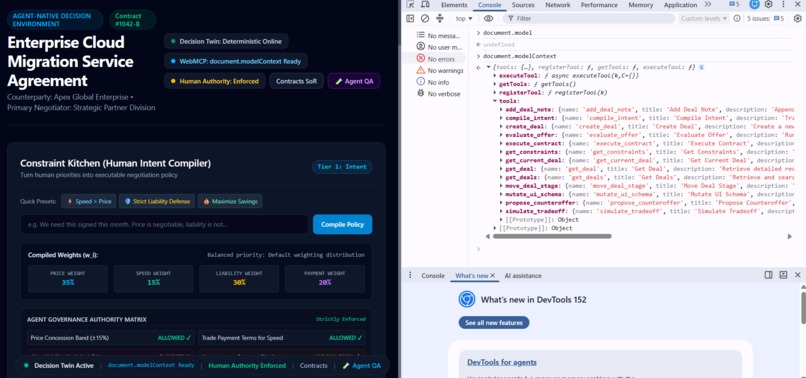
Task: Click the object info badge after executeTool: f}
Action: tap(702, 67)
